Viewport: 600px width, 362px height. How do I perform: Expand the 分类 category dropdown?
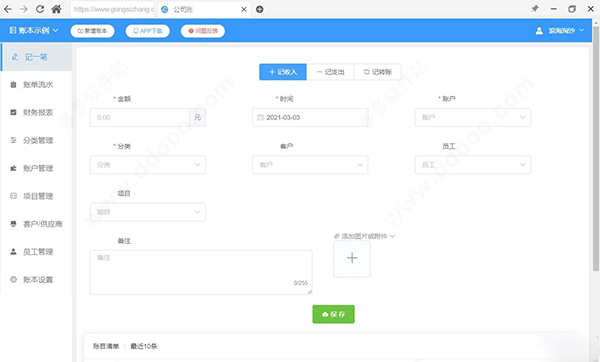pyautogui.click(x=148, y=165)
